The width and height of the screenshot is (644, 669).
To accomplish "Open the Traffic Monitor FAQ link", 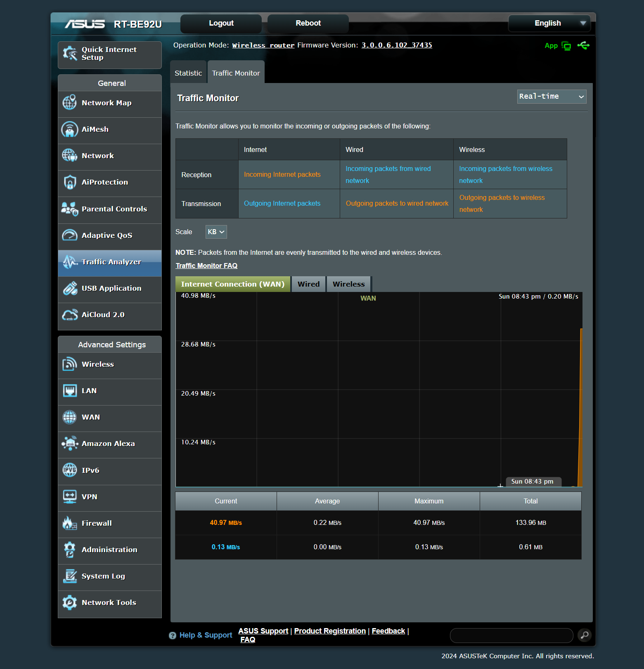I will click(206, 266).
